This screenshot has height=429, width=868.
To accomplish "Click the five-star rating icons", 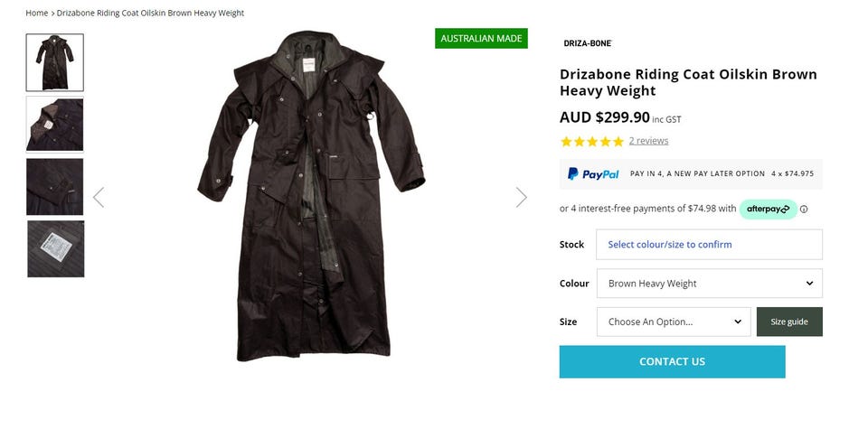I will (x=591, y=141).
